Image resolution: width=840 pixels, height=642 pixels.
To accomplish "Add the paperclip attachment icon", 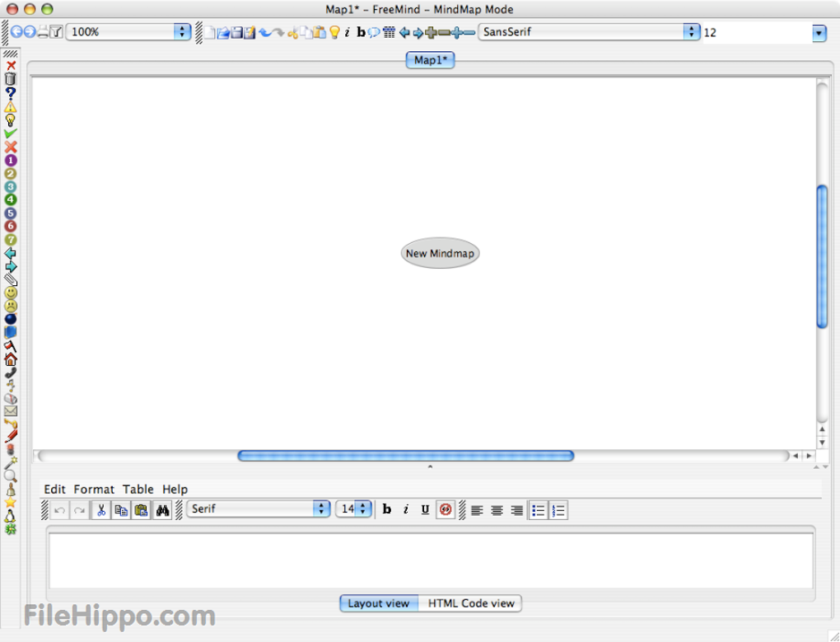I will (10, 279).
